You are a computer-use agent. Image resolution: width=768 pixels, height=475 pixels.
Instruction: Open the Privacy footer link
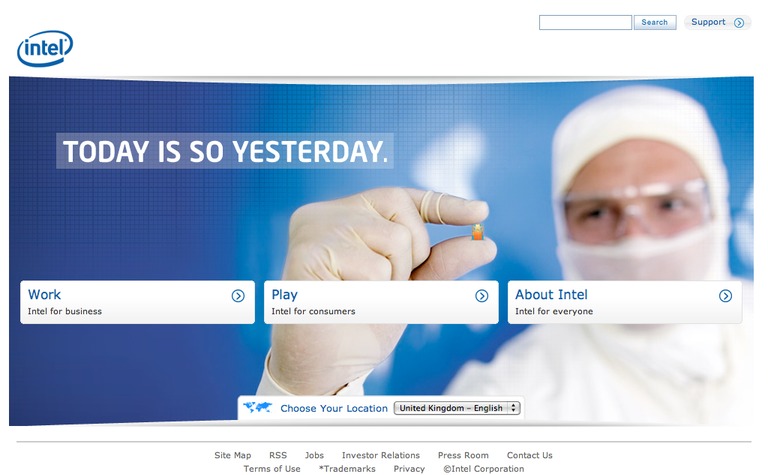point(409,469)
